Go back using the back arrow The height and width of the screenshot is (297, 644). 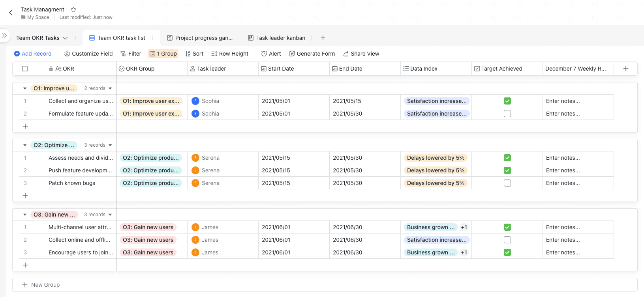(11, 13)
